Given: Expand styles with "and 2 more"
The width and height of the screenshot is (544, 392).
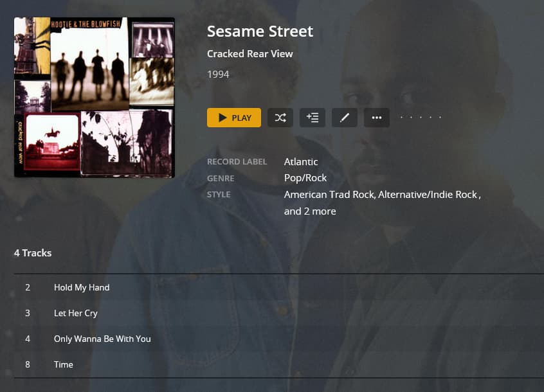Looking at the screenshot, I should click(x=310, y=211).
